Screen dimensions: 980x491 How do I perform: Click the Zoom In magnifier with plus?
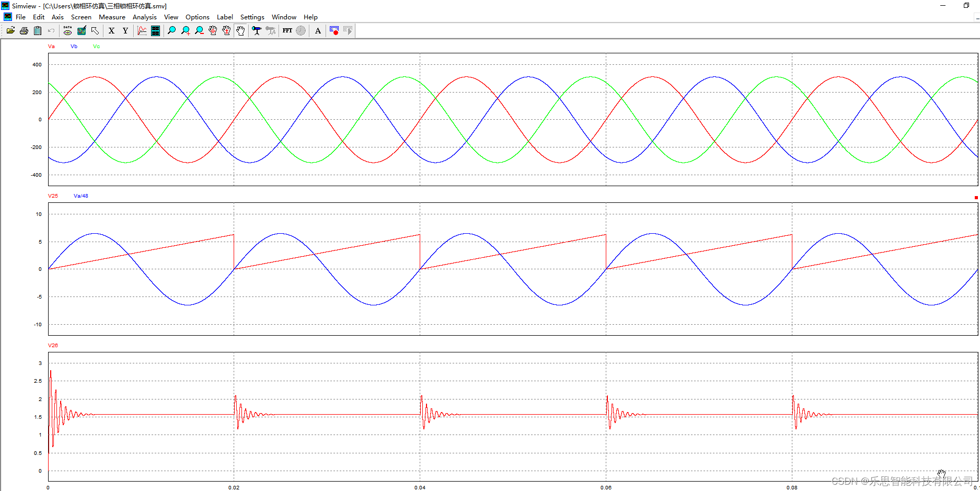186,31
